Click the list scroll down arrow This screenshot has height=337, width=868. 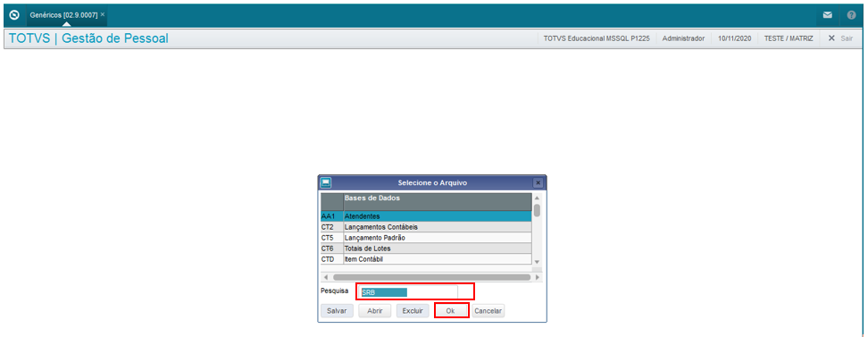[537, 262]
